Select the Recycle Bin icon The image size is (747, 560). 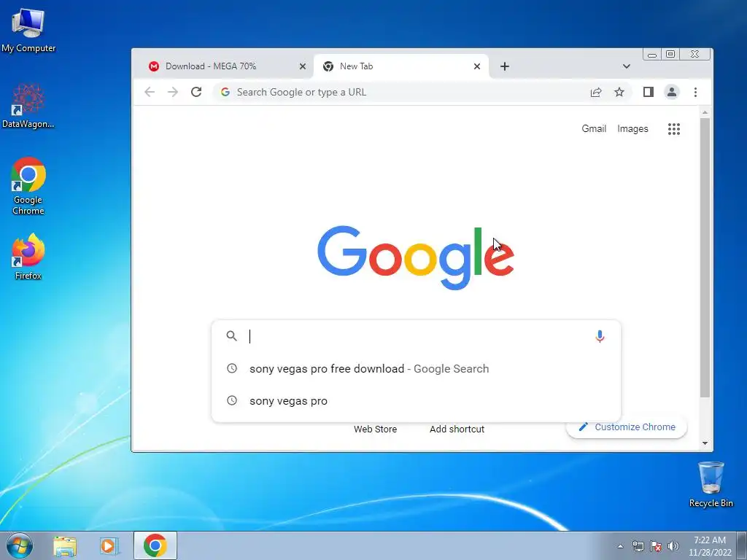pos(711,484)
